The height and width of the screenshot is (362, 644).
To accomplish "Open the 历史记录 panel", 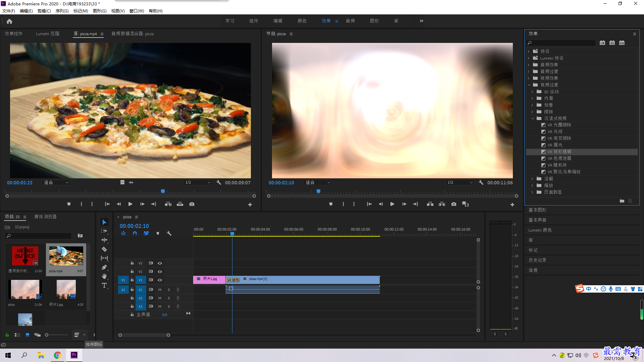I will tap(537, 260).
